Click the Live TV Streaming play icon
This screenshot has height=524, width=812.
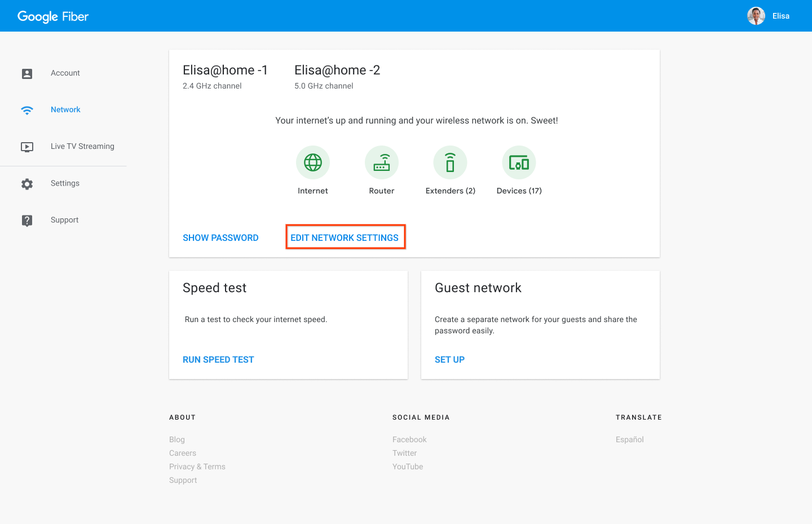[x=27, y=147]
